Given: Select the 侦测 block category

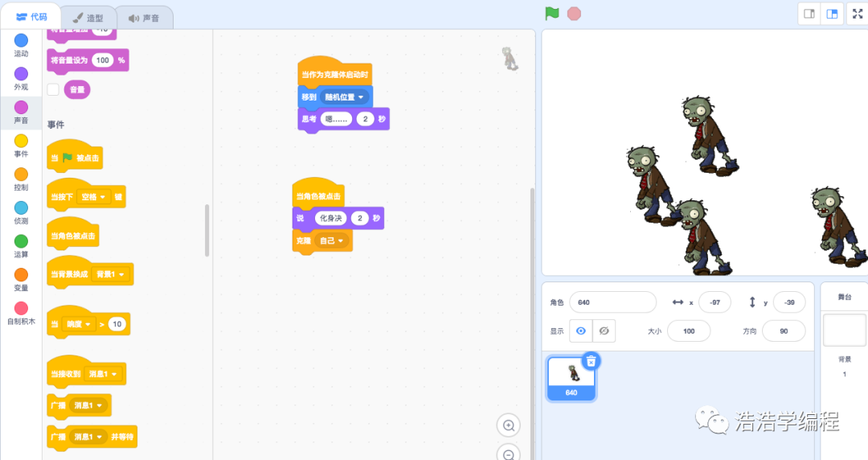Looking at the screenshot, I should [21, 213].
